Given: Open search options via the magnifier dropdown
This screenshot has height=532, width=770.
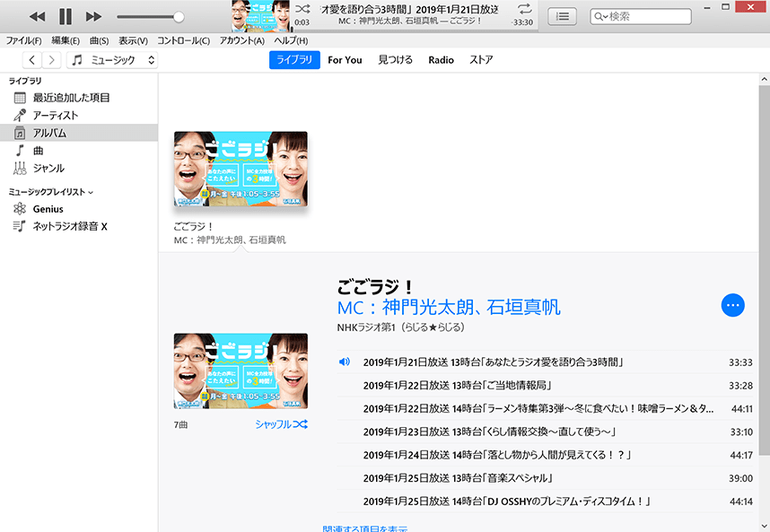Looking at the screenshot, I should click(x=599, y=15).
